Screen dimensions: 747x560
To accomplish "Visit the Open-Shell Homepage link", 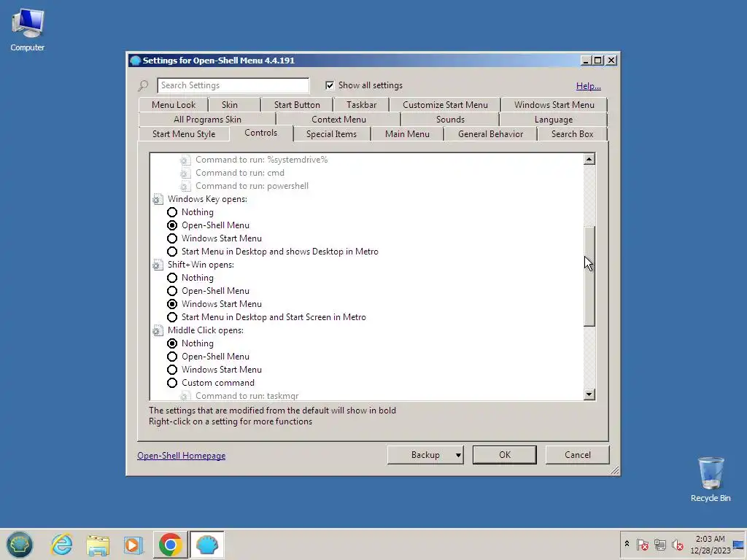I will pyautogui.click(x=182, y=456).
